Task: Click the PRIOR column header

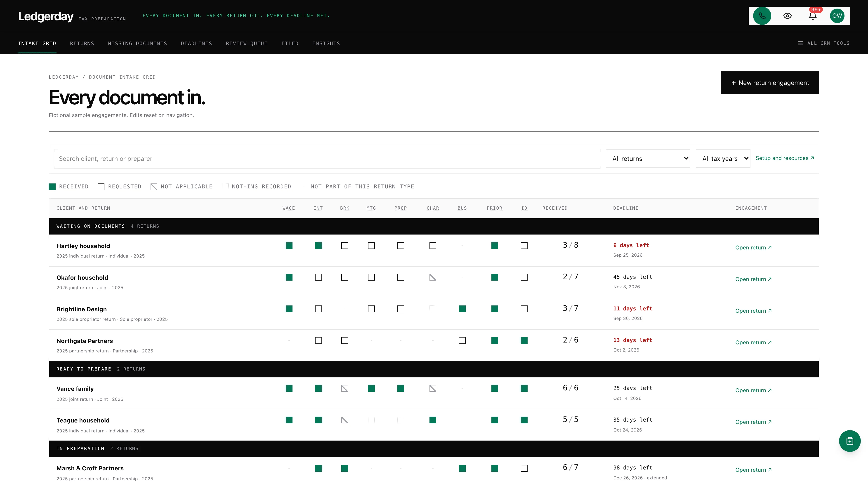Action: click(x=494, y=208)
